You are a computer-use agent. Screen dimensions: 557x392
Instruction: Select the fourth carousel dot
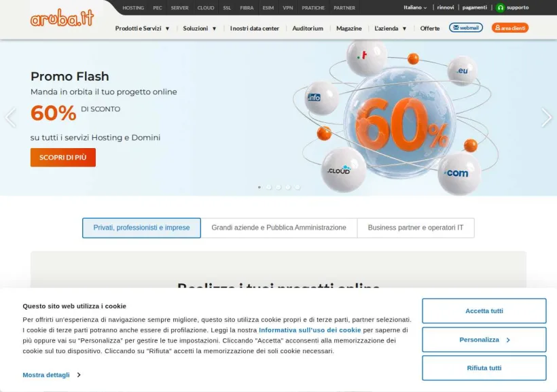click(x=288, y=188)
